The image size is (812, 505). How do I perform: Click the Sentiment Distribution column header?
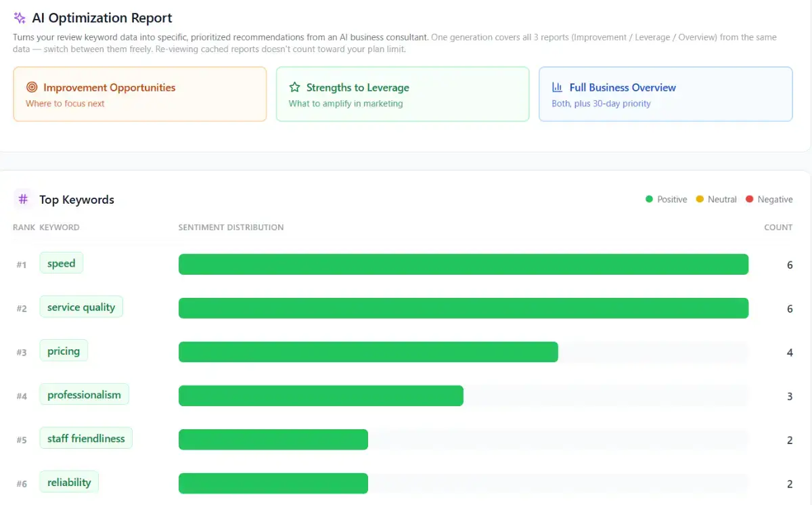(231, 227)
